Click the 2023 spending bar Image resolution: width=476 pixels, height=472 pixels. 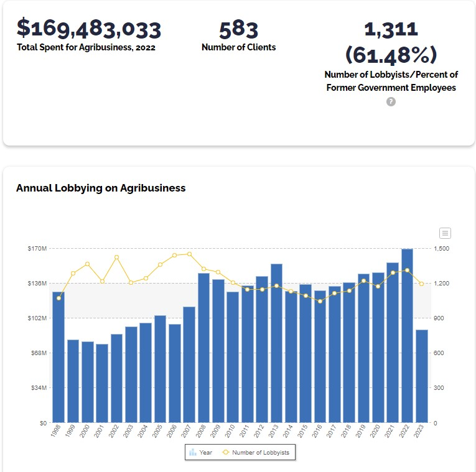pos(422,376)
